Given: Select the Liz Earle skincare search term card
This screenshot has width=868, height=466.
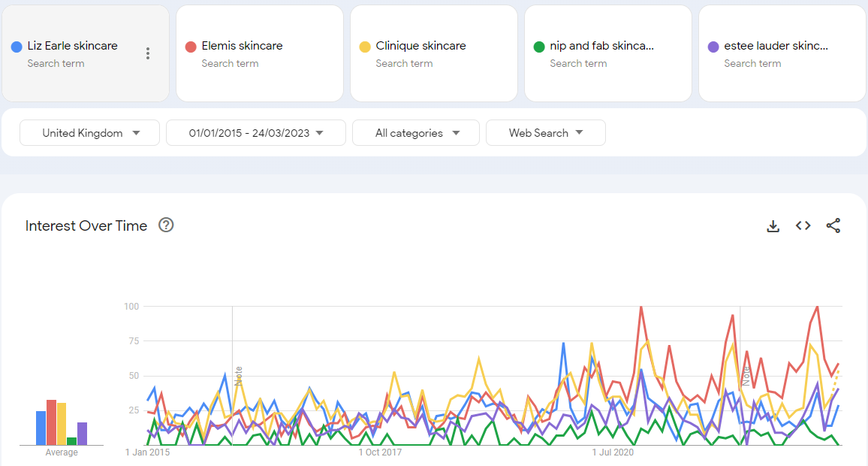Looking at the screenshot, I should point(86,54).
